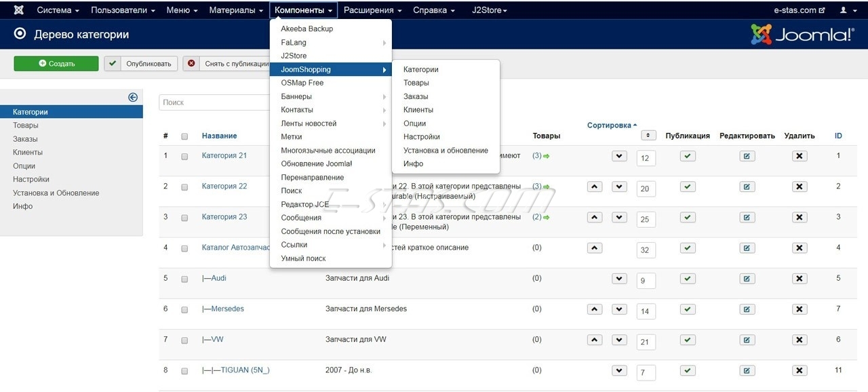Check the box for Audi row
The height and width of the screenshot is (392, 868).
click(184, 279)
